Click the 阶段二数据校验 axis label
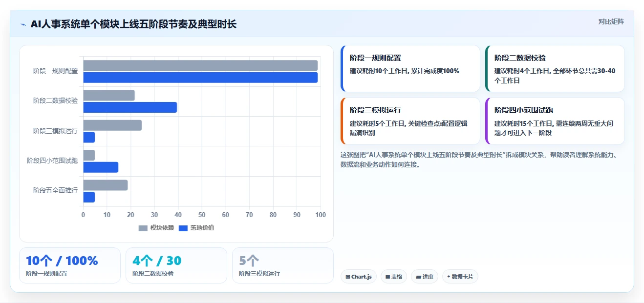This screenshot has height=303, width=644. click(x=55, y=101)
